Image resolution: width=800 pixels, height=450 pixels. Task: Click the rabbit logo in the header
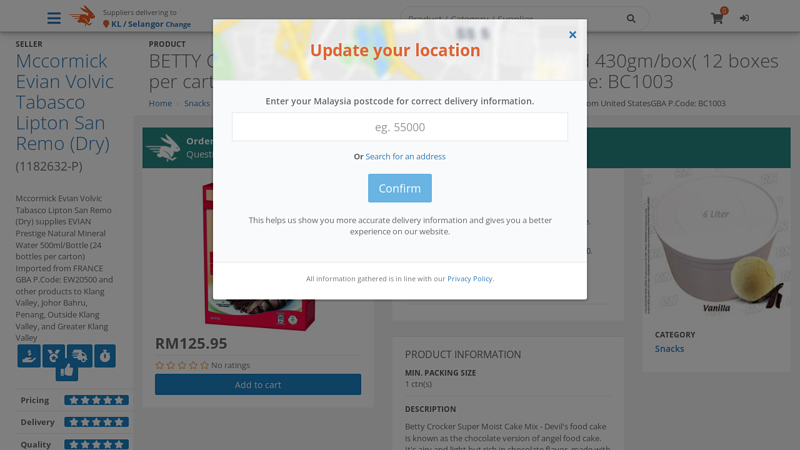[83, 16]
